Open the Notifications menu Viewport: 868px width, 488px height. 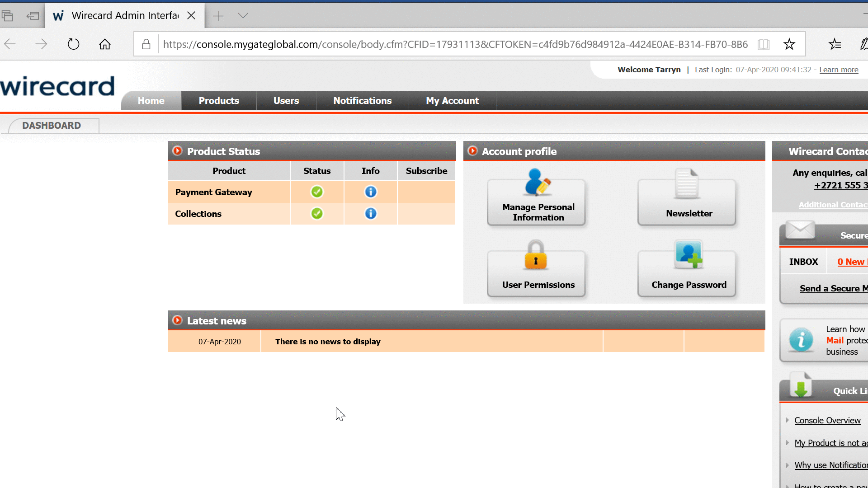click(363, 101)
